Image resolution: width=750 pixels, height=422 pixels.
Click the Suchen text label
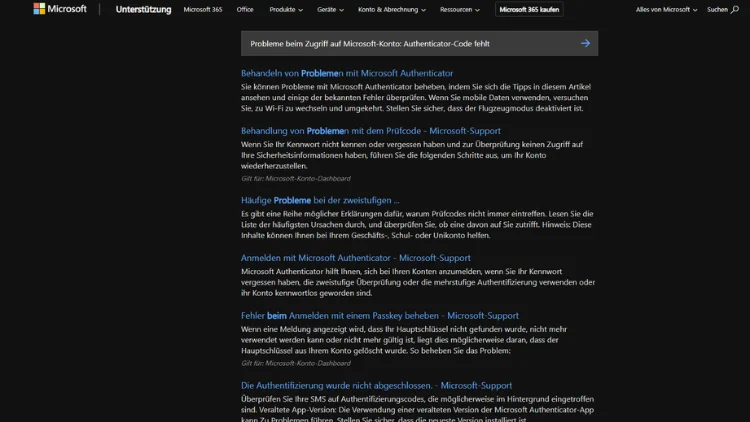[717, 9]
